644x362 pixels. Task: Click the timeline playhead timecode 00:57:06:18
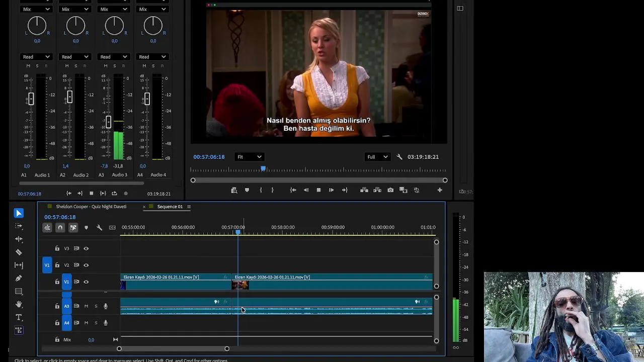click(x=60, y=217)
